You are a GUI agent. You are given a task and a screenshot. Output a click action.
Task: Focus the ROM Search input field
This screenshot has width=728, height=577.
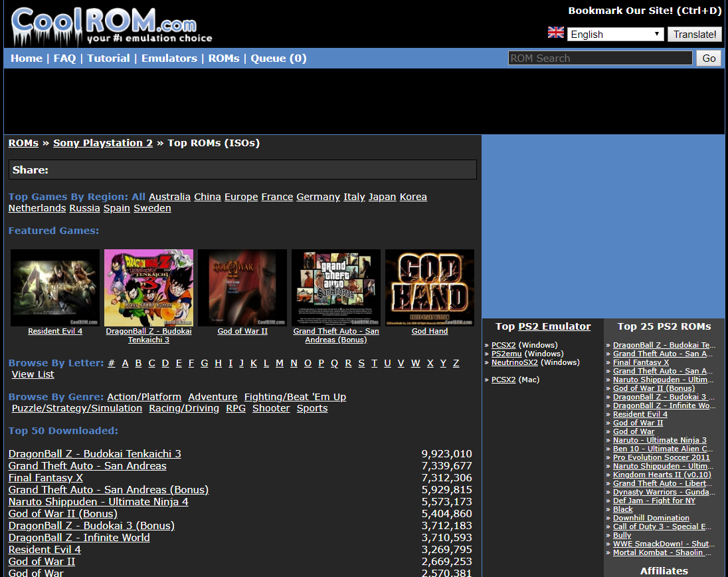tap(600, 58)
